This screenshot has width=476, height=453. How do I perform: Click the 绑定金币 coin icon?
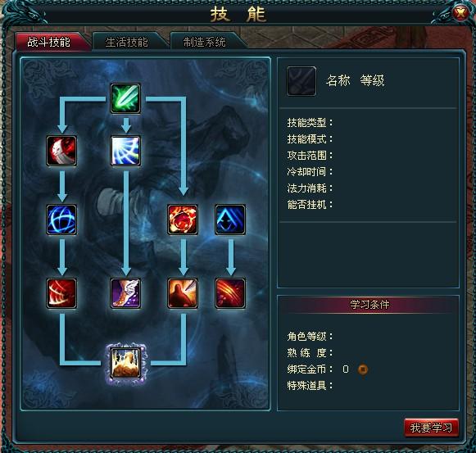click(362, 369)
